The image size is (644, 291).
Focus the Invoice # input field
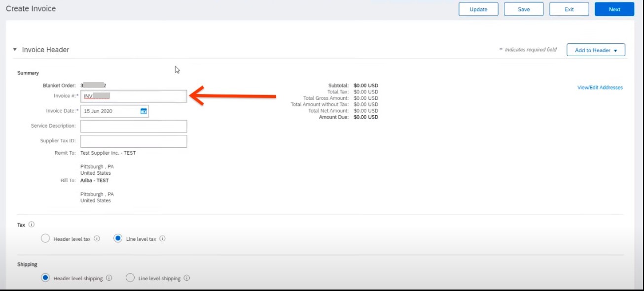coord(134,96)
